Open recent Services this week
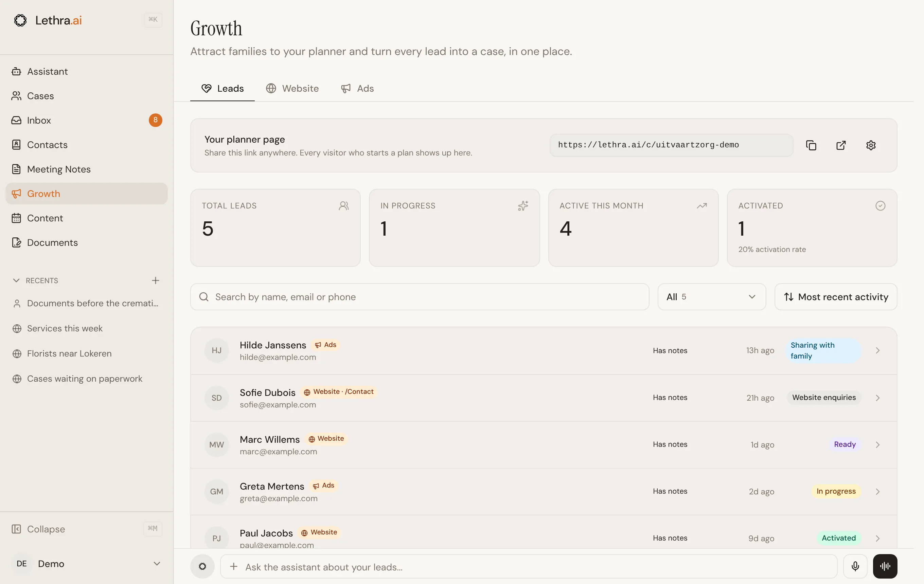Image resolution: width=924 pixels, height=584 pixels. point(86,329)
